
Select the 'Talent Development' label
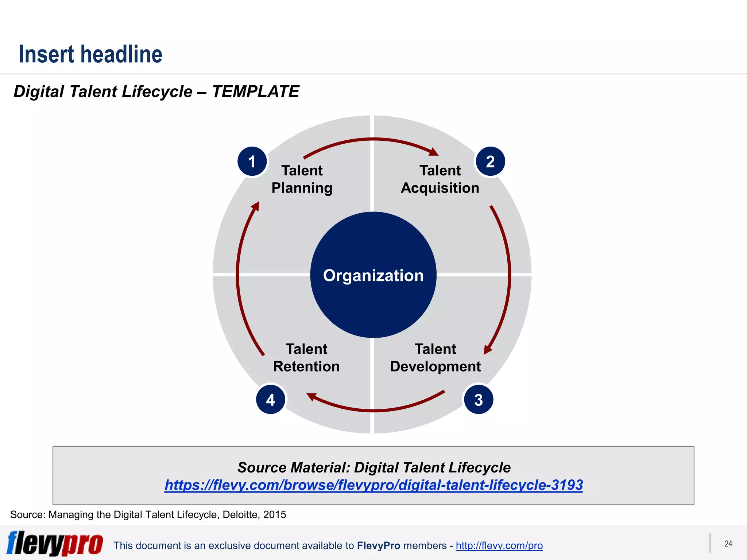click(x=436, y=358)
